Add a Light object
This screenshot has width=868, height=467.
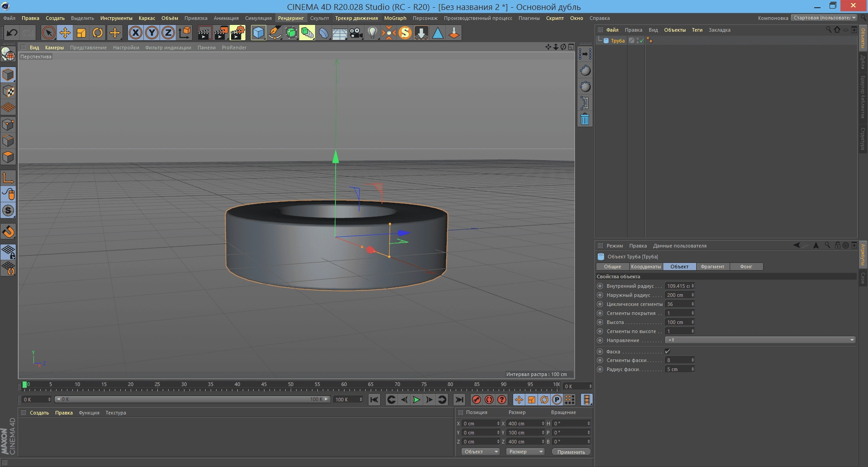pyautogui.click(x=373, y=33)
